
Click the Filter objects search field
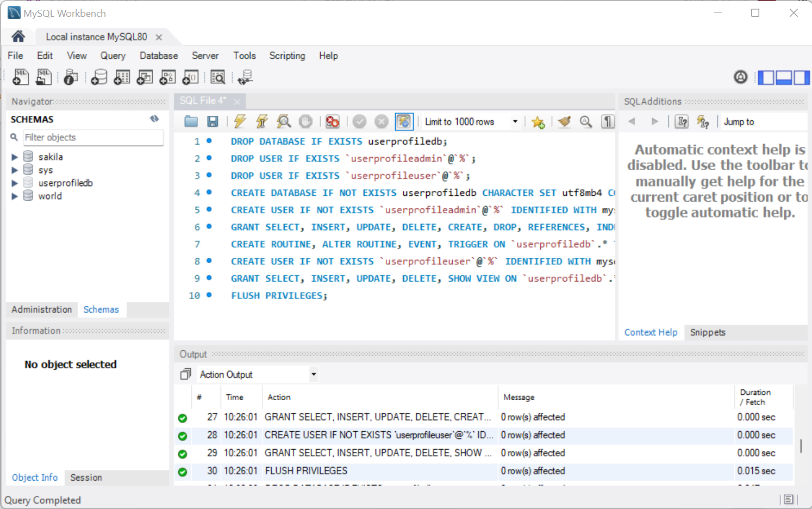coord(92,138)
